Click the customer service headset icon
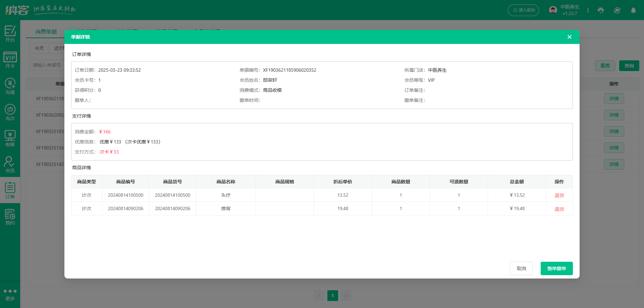This screenshot has width=644, height=308. (x=600, y=10)
